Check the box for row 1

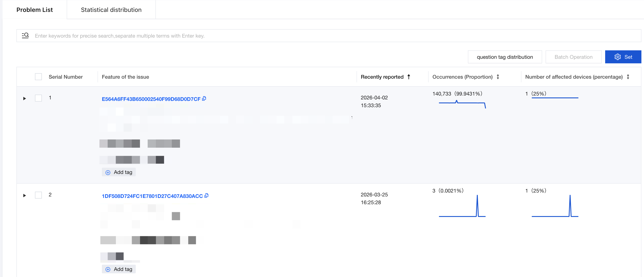(38, 98)
